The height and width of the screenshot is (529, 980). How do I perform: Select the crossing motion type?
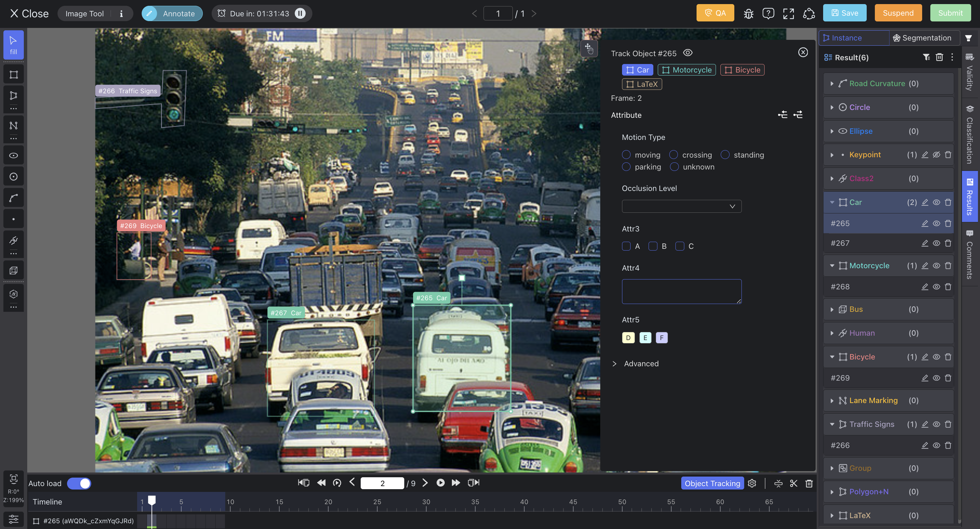pos(673,155)
